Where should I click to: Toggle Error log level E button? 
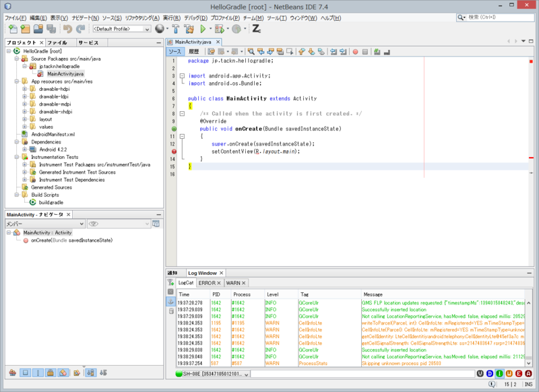[519, 373]
